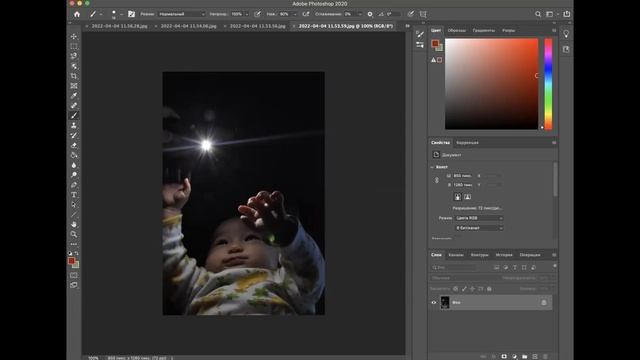Image resolution: width=640 pixels, height=360 pixels.
Task: Click the Home icon in options bar
Action: coord(77,14)
